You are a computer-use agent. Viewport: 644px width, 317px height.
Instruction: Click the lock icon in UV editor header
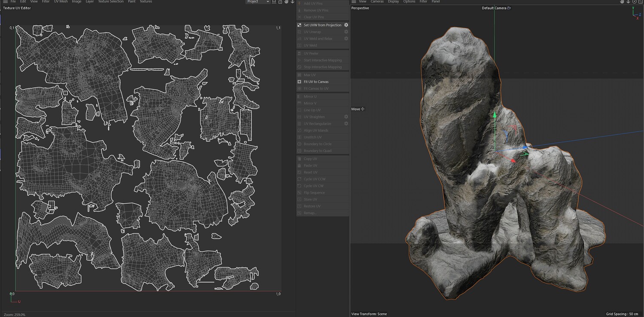(x=280, y=2)
